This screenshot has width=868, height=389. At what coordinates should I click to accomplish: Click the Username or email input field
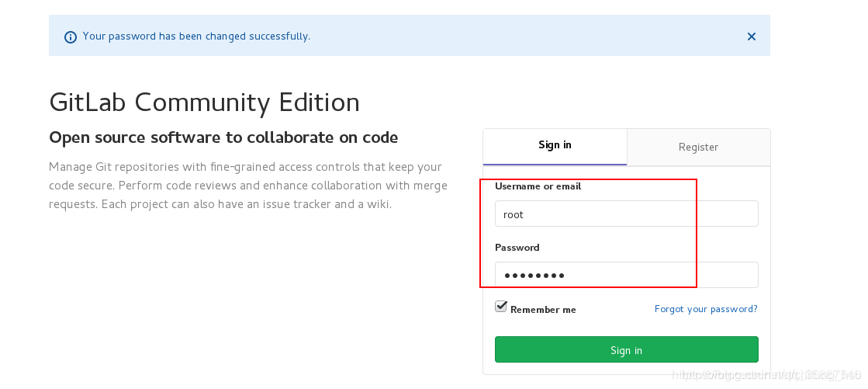pyautogui.click(x=626, y=214)
